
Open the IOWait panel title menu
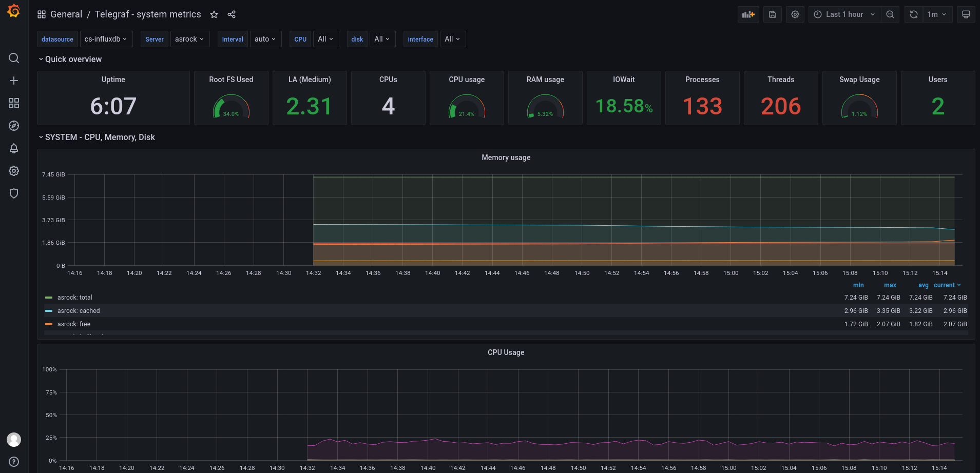pyautogui.click(x=624, y=80)
